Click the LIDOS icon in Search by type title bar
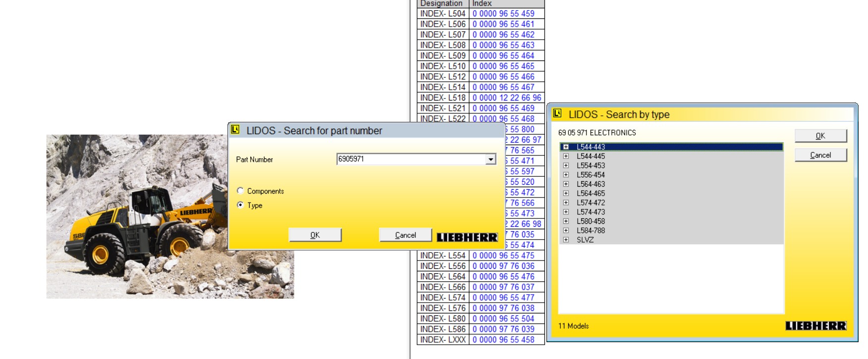Viewport: 868px width, 359px height. click(x=557, y=114)
